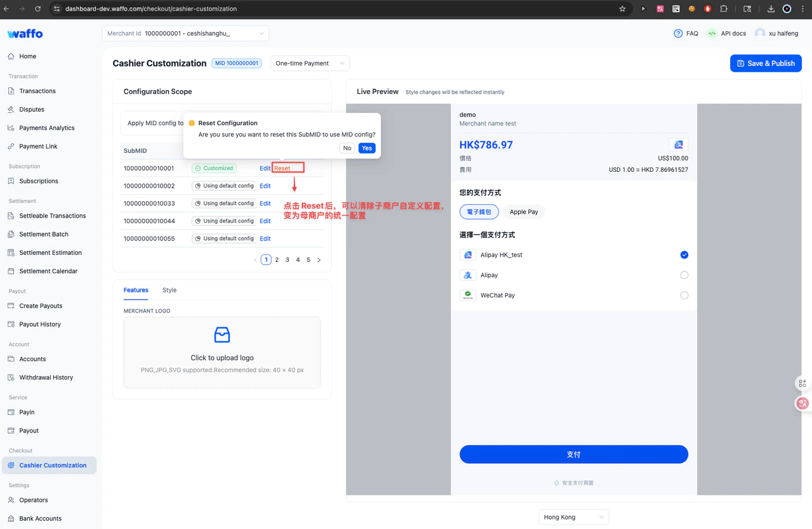Screen dimensions: 812x529
Task: Click the Create Payouts sidebar icon
Action: tap(11, 306)
